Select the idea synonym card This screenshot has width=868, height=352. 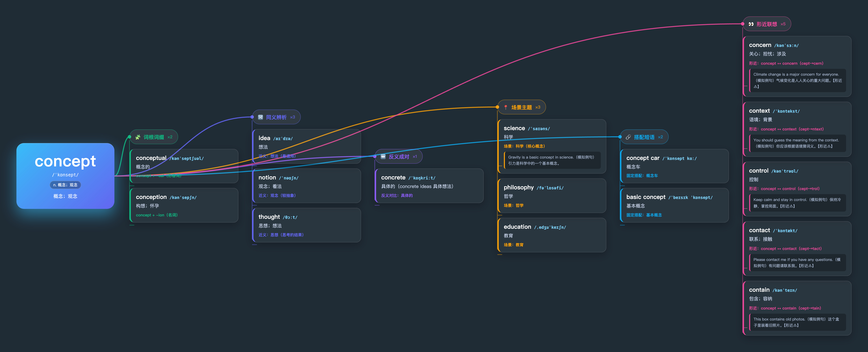pyautogui.click(x=307, y=147)
